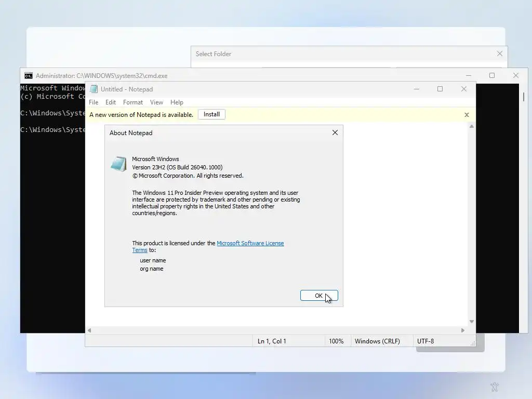Close the Administrator cmd window
The width and height of the screenshot is (532, 399).
tap(516, 75)
